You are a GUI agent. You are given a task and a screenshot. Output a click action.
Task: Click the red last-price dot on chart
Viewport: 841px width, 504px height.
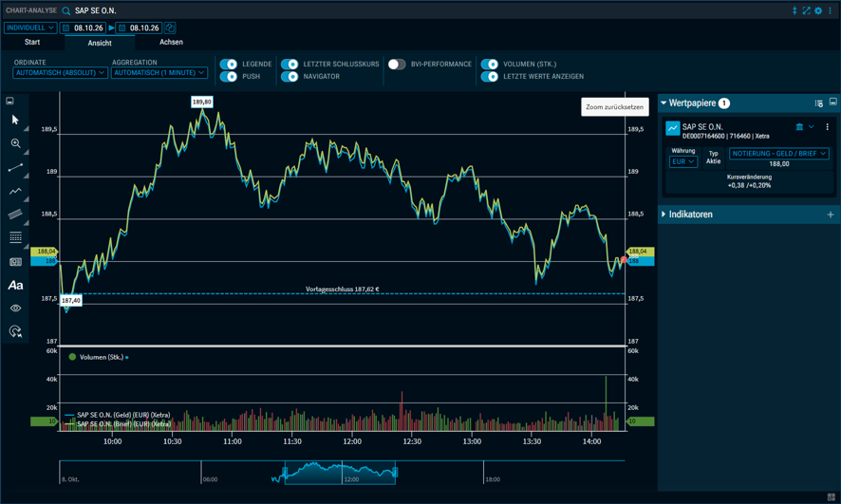(x=624, y=259)
